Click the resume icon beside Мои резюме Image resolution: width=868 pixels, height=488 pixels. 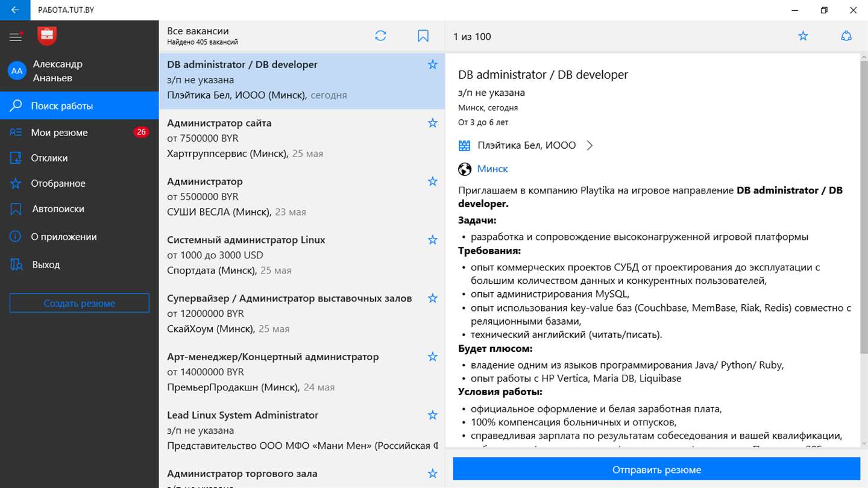pos(16,133)
